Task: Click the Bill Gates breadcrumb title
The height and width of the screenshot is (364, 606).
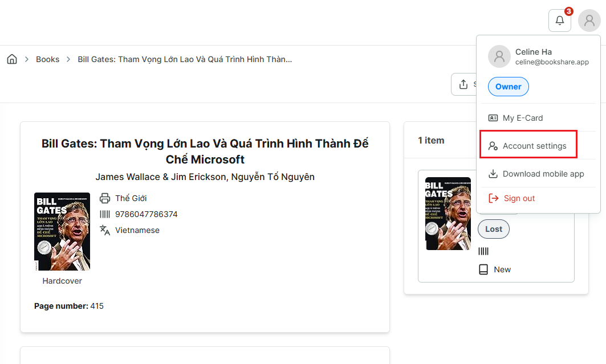Action: point(185,59)
